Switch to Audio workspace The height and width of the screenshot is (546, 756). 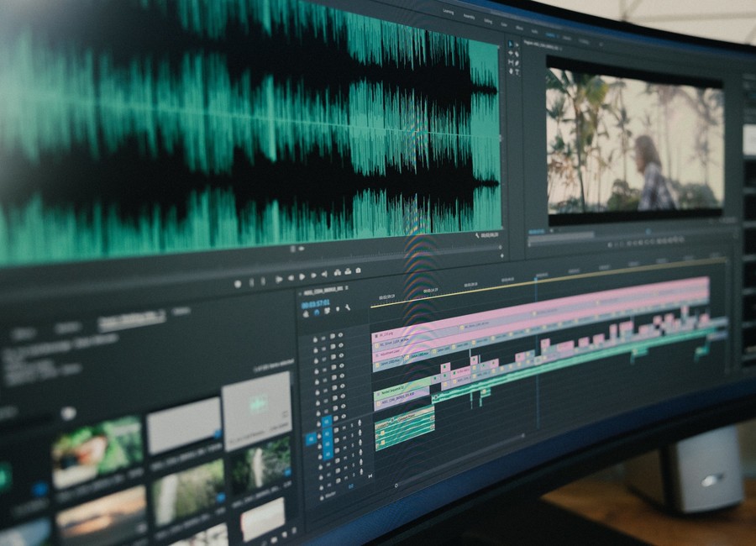click(534, 31)
